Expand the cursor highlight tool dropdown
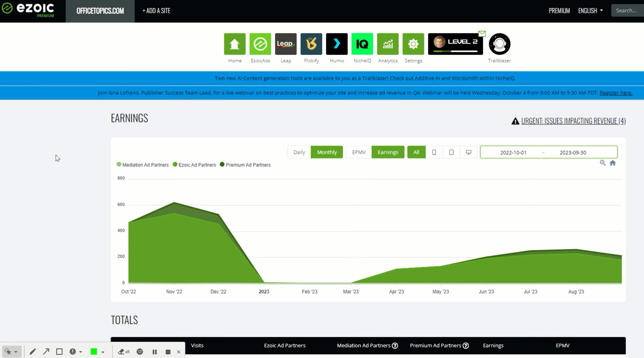This screenshot has height=358, width=644. click(x=16, y=352)
